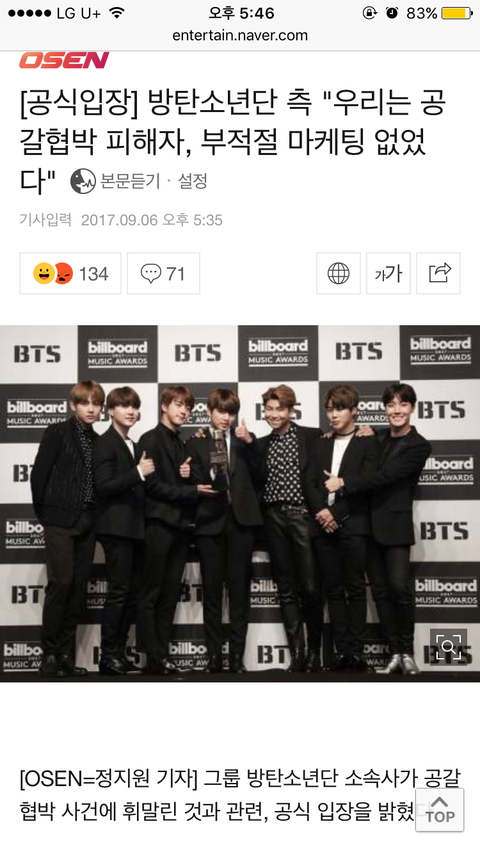This screenshot has height=854, width=480.
Task: Jump to top with TOP button
Action: (440, 810)
